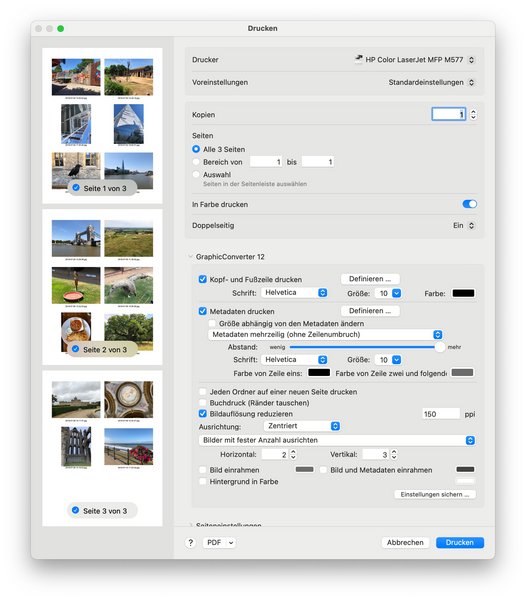
Task: Open the Voreinstellungen dropdown
Action: click(x=432, y=82)
